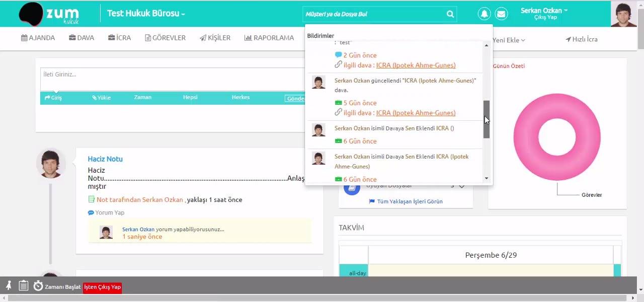Focus the İleti Giriniz message field
The image size is (644, 302).
(173, 80)
